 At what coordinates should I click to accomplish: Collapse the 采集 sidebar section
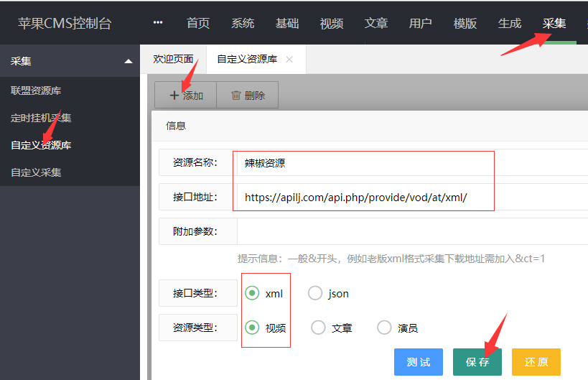(x=129, y=62)
